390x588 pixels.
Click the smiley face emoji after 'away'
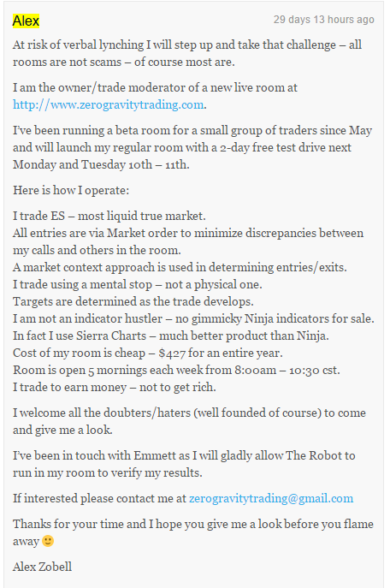(48, 541)
